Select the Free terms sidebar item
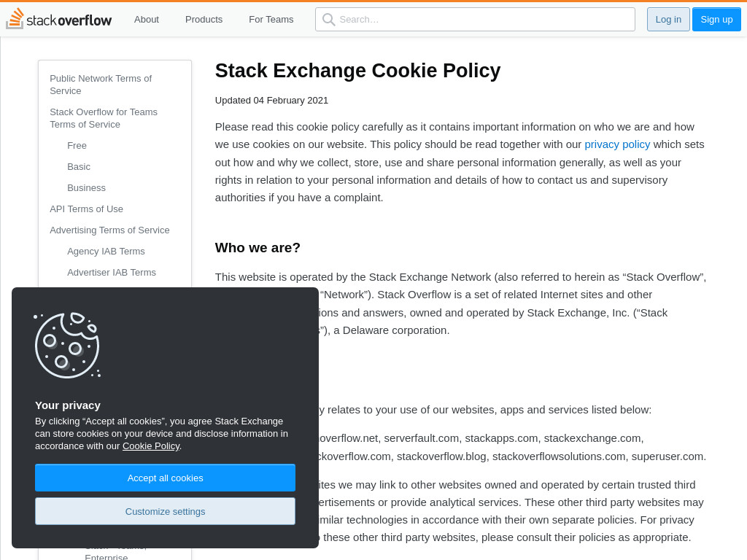747x560 pixels. (77, 146)
